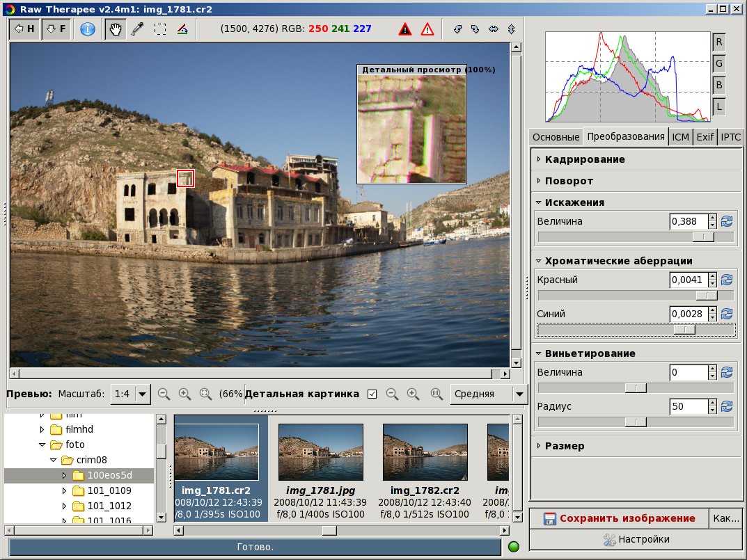Pick the white balance eyedropper tool
This screenshot has width=747, height=560.
[x=138, y=29]
